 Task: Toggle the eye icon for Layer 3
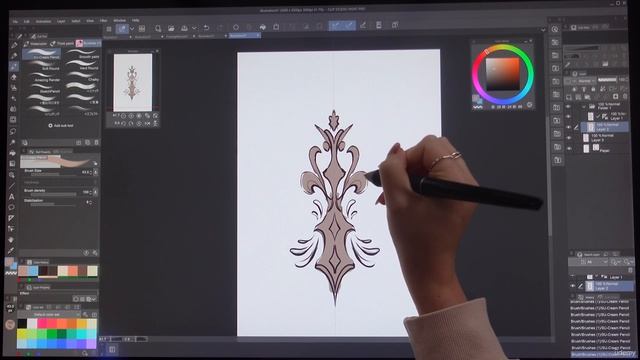pos(569,138)
